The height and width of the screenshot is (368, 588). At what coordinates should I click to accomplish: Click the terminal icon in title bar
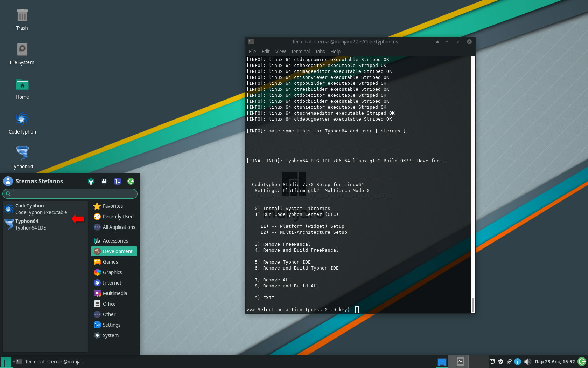click(251, 42)
